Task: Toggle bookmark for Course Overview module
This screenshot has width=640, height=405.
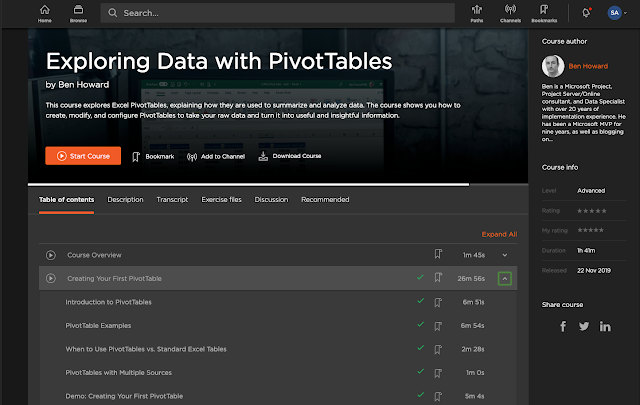Action: (x=437, y=255)
